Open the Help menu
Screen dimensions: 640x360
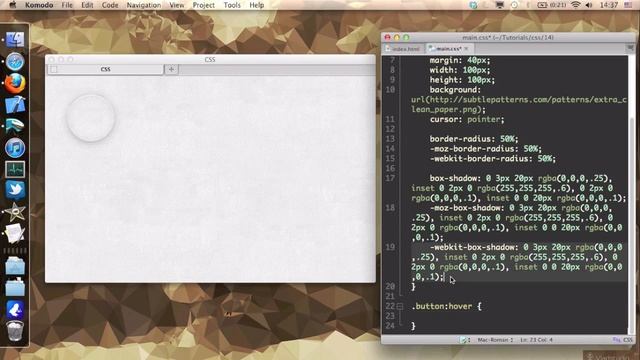click(257, 5)
